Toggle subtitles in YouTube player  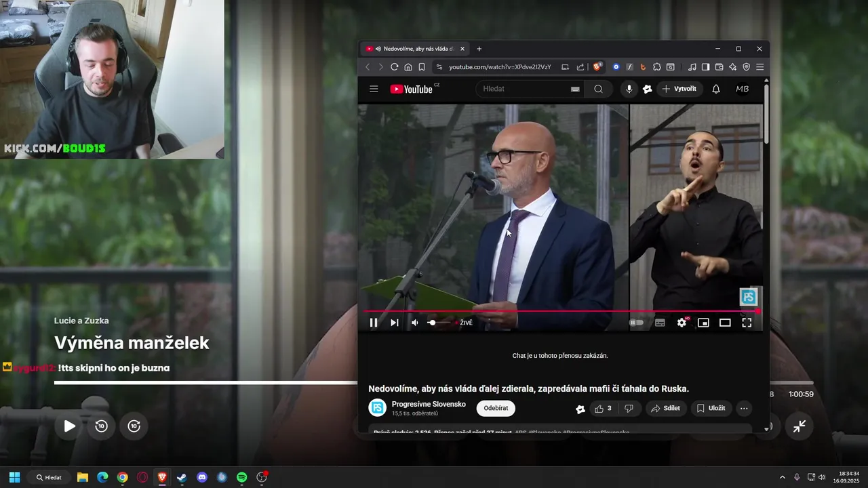tap(660, 323)
